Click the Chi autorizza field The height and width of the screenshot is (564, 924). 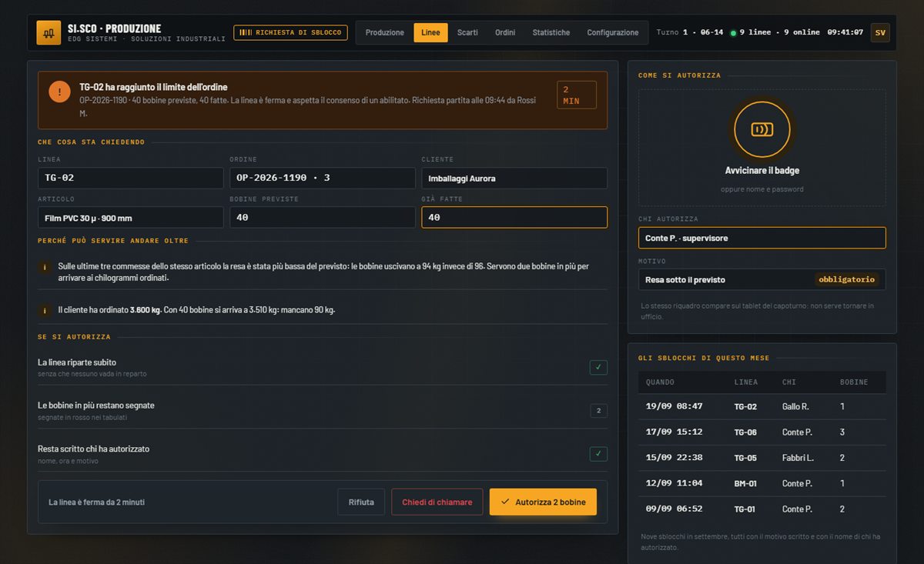762,238
